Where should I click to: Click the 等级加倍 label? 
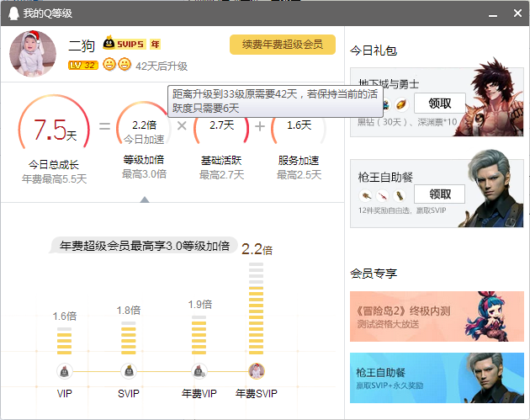144,160
